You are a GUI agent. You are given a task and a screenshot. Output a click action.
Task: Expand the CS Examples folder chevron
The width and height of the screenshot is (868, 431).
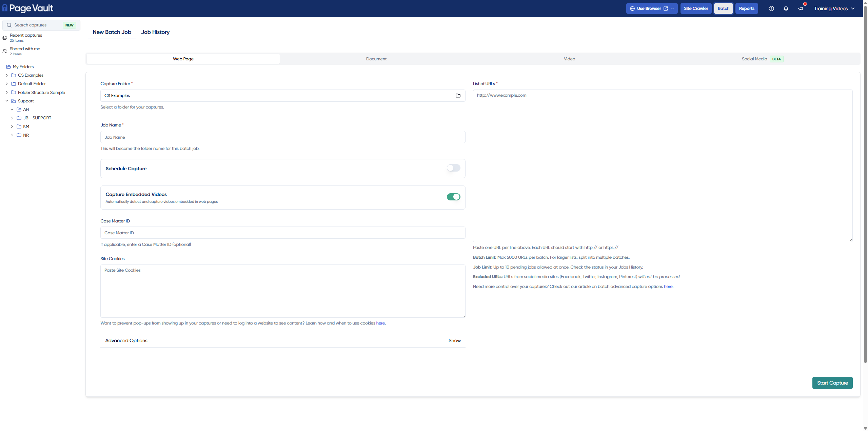(x=7, y=75)
